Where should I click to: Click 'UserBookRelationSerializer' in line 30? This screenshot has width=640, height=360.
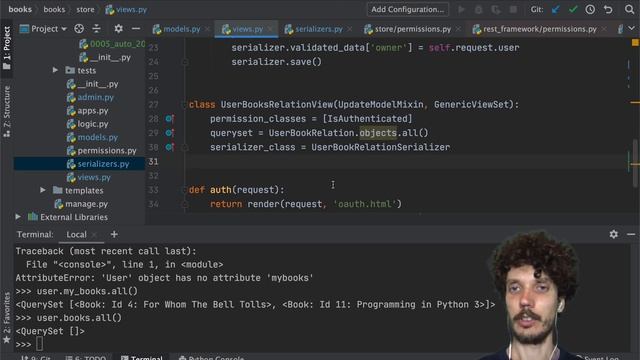click(380, 147)
